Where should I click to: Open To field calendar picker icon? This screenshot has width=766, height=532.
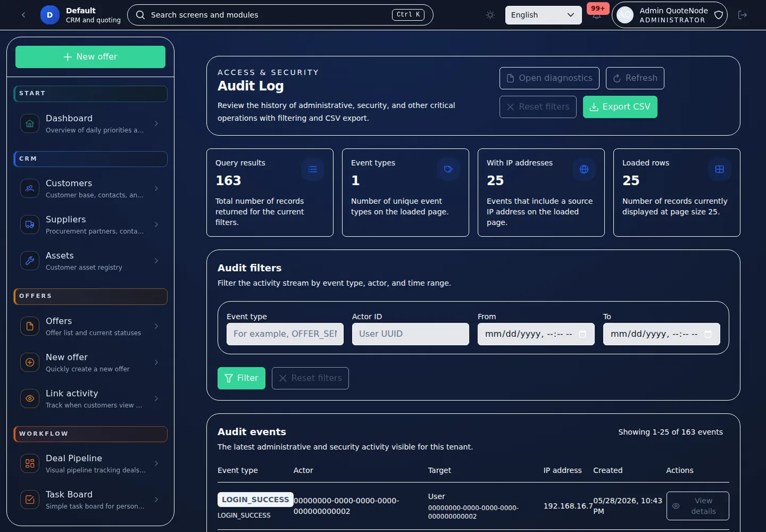coord(708,334)
